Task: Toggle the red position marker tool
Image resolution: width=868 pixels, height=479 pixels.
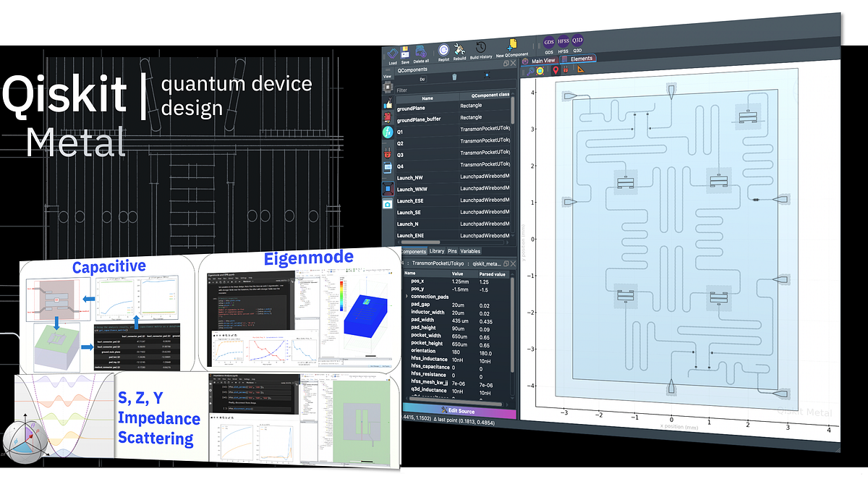Action: click(554, 70)
